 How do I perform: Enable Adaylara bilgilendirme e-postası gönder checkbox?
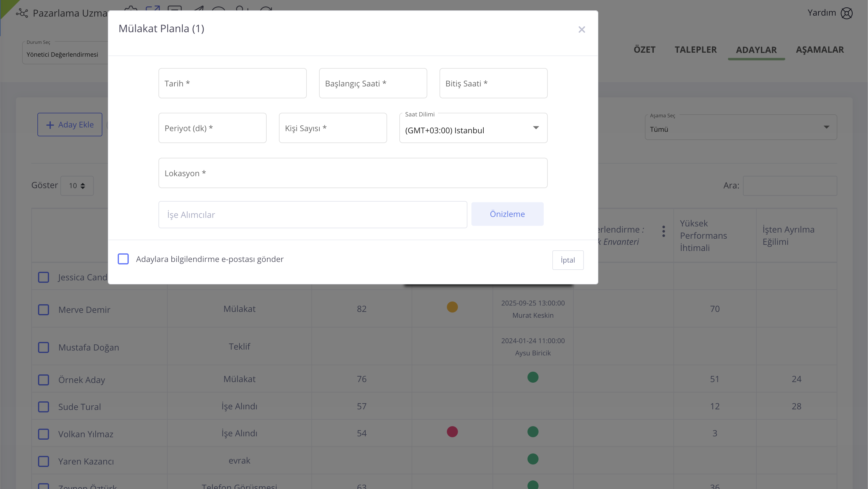pos(123,259)
